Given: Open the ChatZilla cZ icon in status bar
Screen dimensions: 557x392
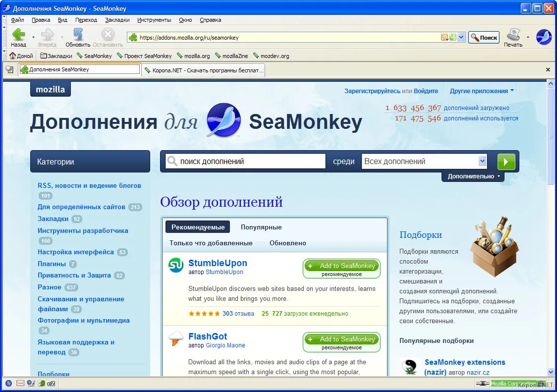Looking at the screenshot, I should click(x=51, y=383).
